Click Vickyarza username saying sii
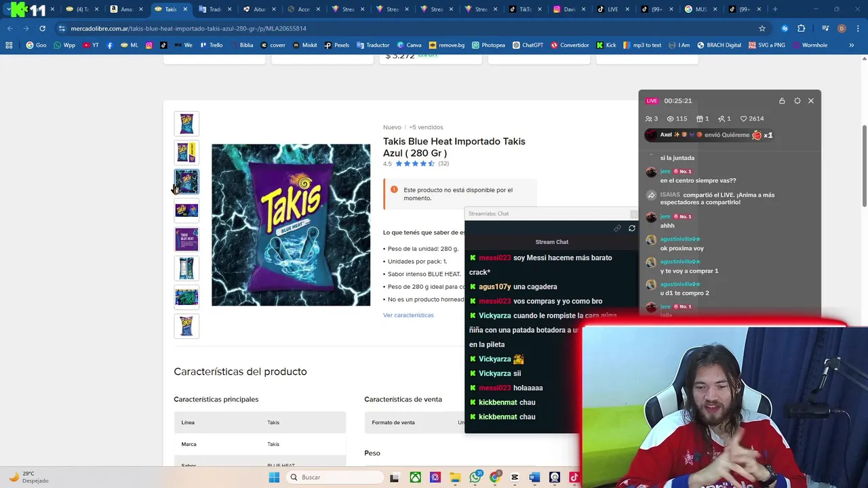The height and width of the screenshot is (488, 868). pyautogui.click(x=494, y=373)
